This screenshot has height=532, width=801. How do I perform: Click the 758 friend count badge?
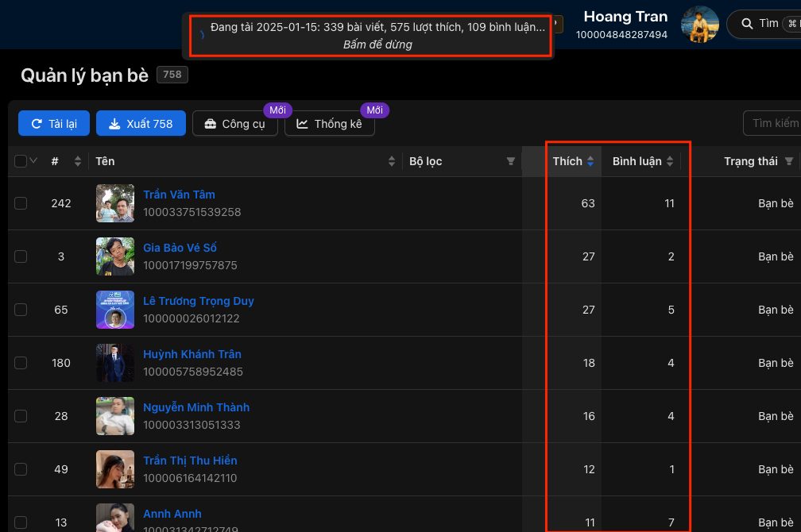(172, 75)
